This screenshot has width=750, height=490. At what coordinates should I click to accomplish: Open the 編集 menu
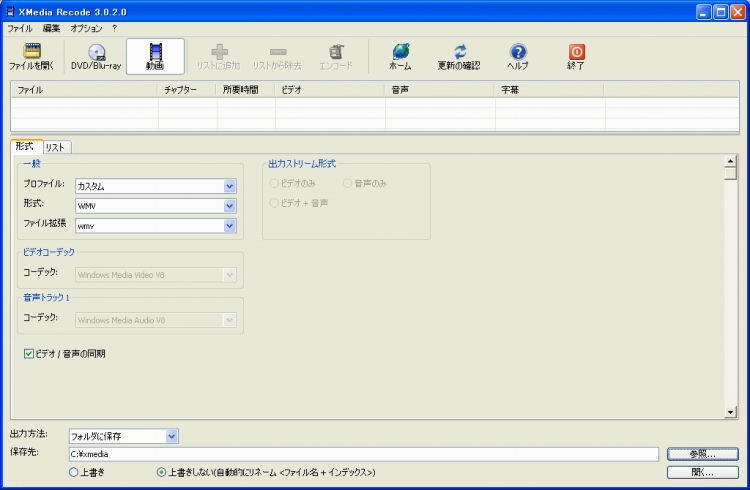coord(51,28)
